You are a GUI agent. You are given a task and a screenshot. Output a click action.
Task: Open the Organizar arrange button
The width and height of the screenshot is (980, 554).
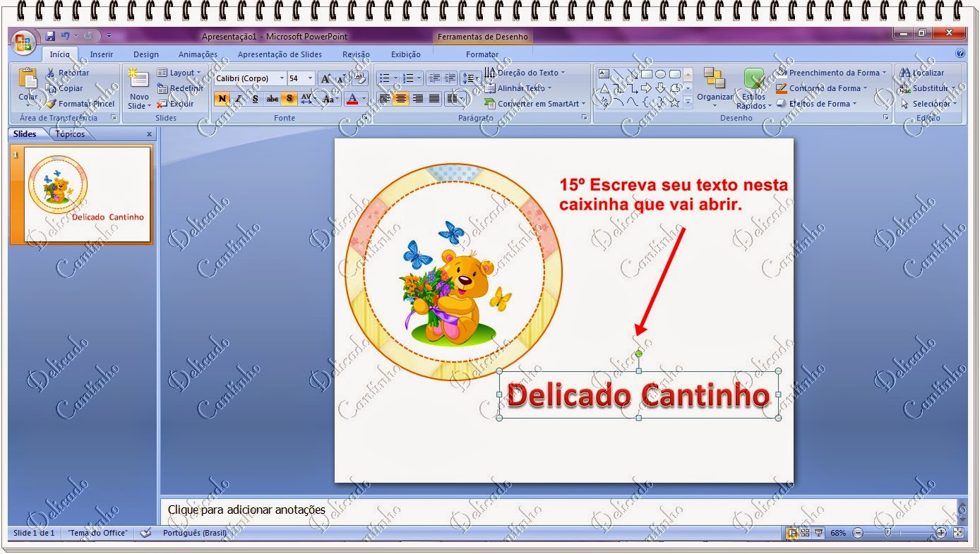pyautogui.click(x=715, y=88)
